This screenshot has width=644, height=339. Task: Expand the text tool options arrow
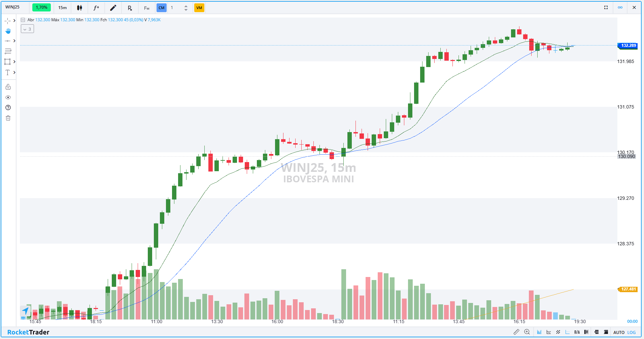coord(14,72)
